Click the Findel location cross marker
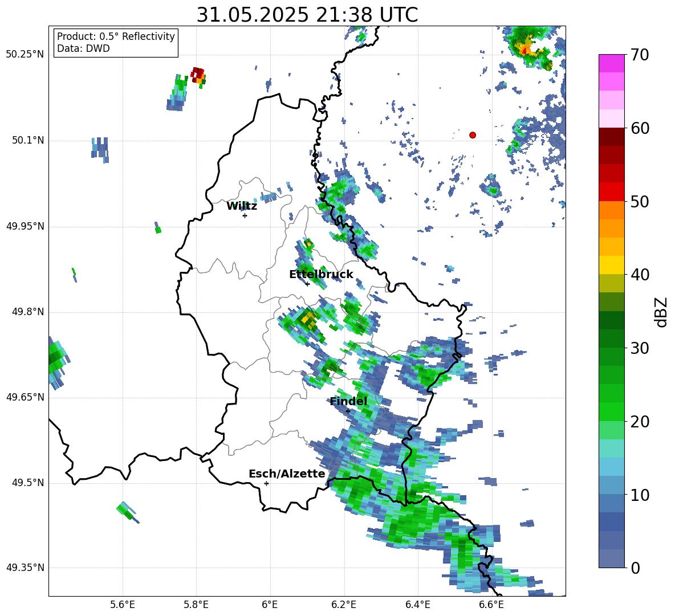Viewport: 675px width, 616px height. [348, 411]
